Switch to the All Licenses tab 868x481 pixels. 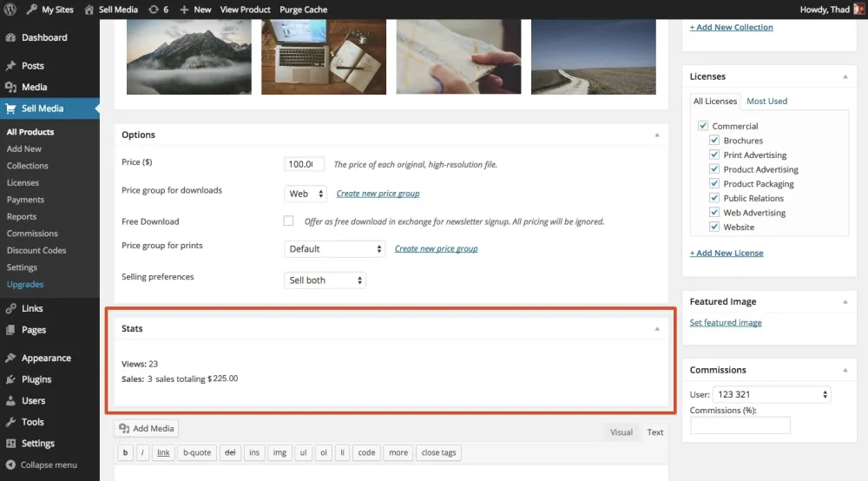pos(715,102)
